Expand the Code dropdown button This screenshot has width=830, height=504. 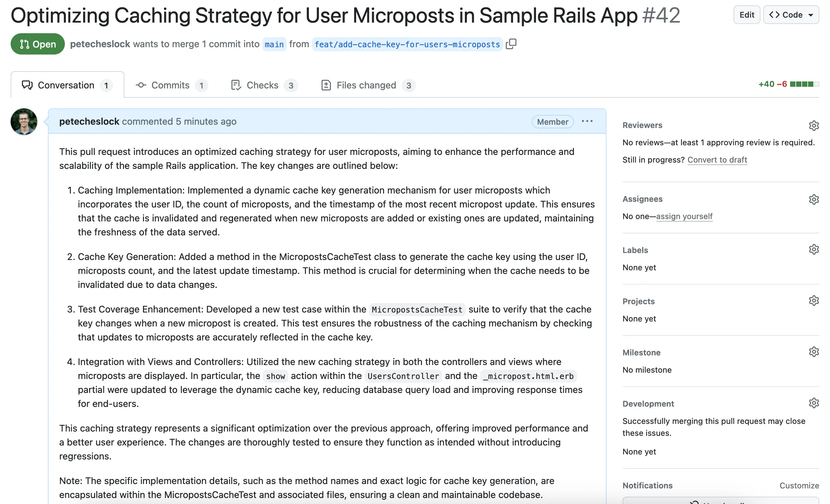click(790, 15)
